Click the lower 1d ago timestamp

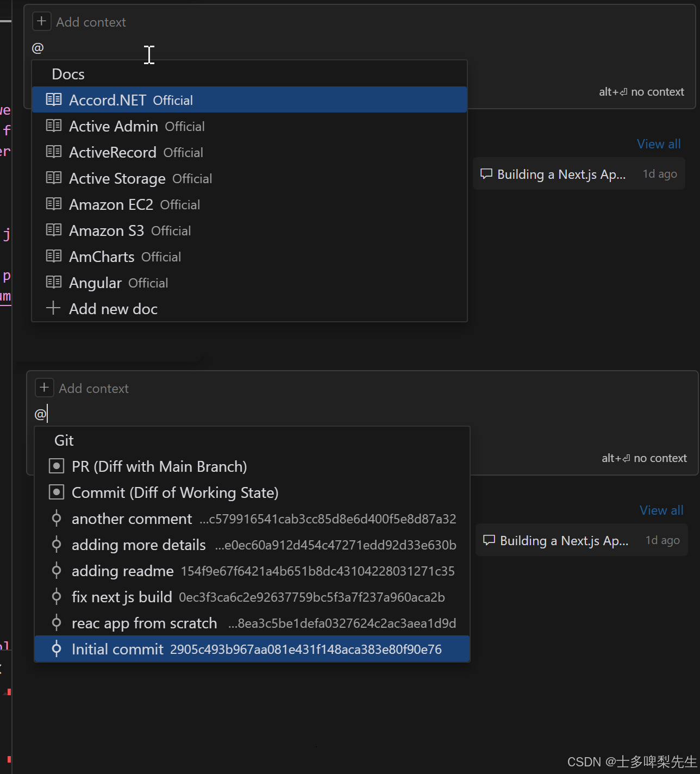coord(662,540)
